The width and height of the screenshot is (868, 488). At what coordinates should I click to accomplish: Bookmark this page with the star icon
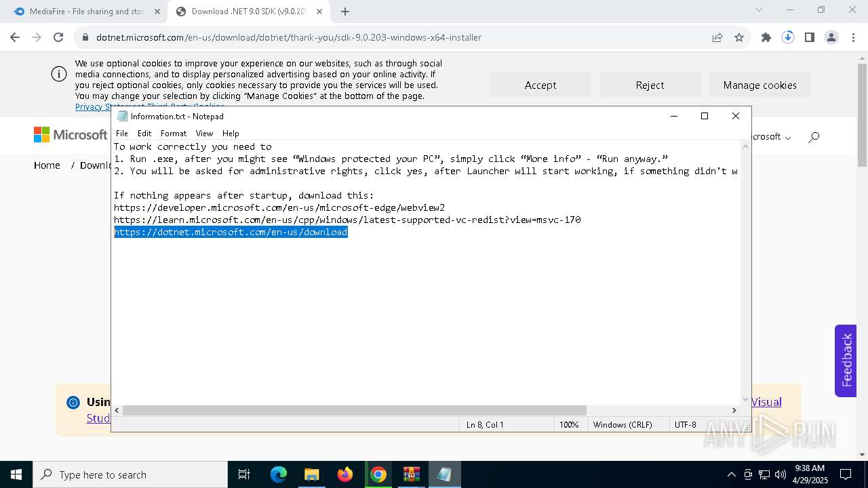point(739,38)
